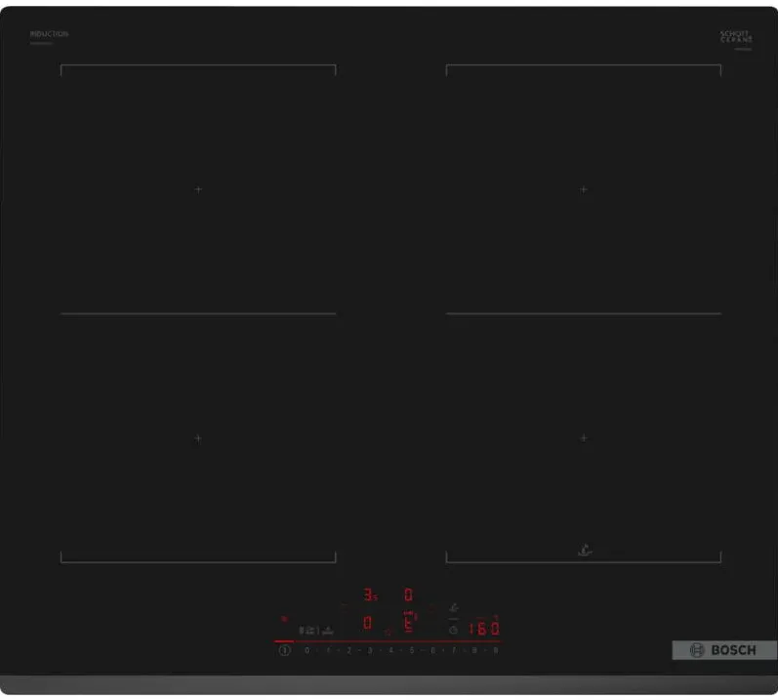Tap the small red indicator above the power symbol
Image resolution: width=778 pixels, height=700 pixels.
[x=284, y=619]
